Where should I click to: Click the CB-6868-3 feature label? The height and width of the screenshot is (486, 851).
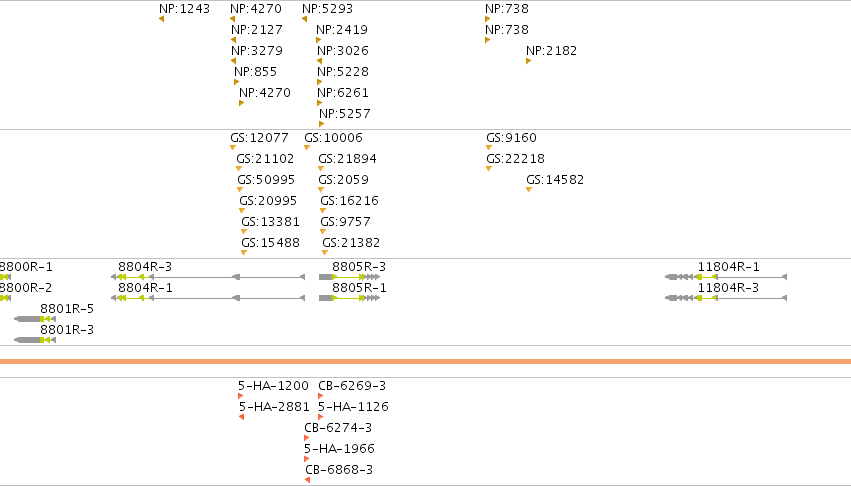coord(339,470)
